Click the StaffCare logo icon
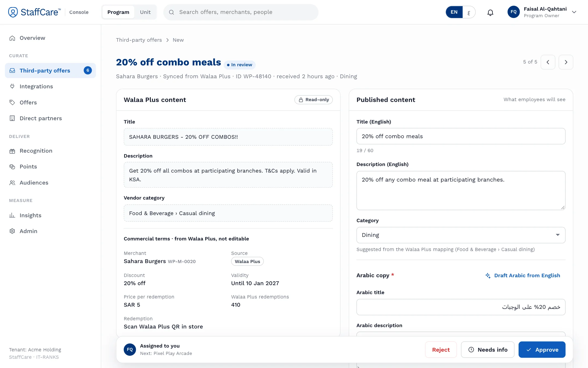This screenshot has width=588, height=368. pyautogui.click(x=13, y=12)
